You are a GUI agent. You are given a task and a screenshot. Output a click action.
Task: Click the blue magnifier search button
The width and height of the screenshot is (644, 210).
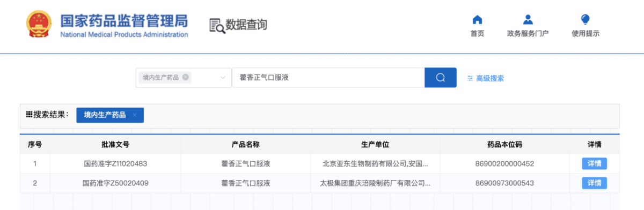pos(441,78)
